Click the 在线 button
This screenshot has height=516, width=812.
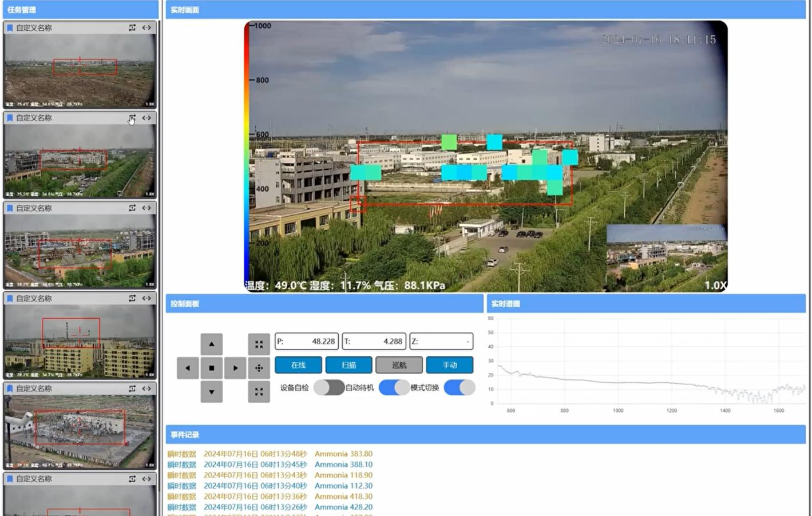(x=298, y=365)
